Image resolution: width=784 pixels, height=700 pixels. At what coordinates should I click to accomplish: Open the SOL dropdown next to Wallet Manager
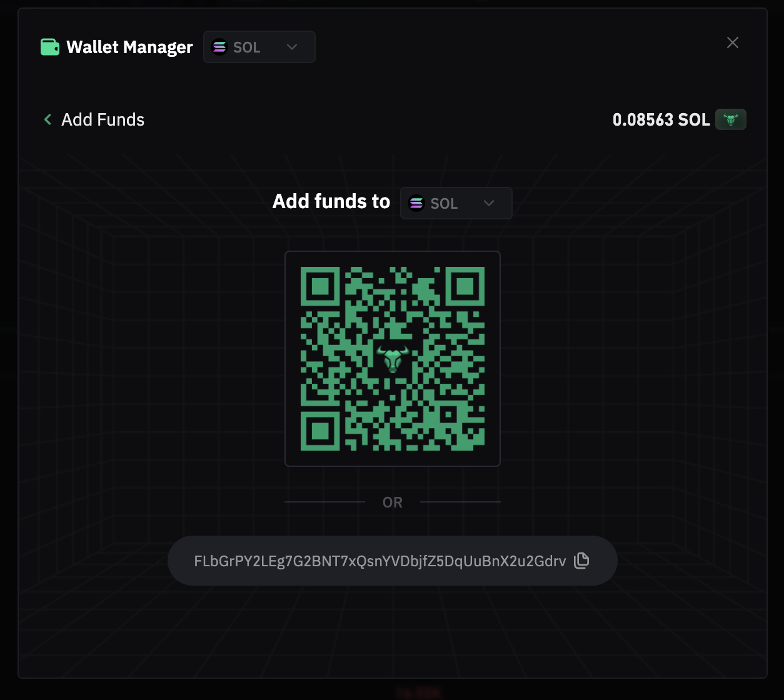tap(259, 47)
